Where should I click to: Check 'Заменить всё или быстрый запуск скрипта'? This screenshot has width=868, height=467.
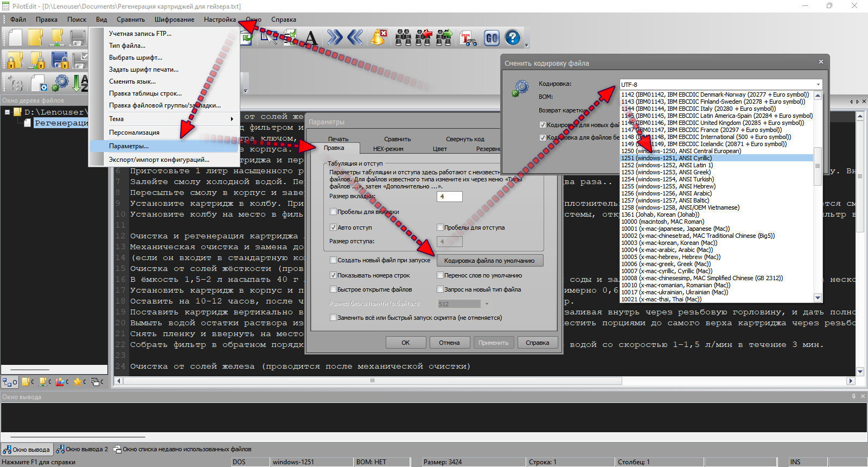point(333,318)
